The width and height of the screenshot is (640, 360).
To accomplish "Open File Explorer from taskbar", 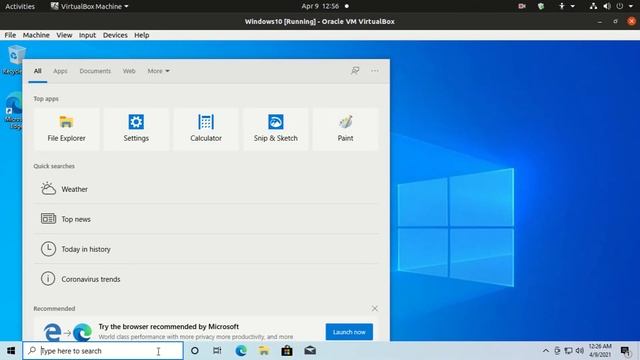I will pos(264,351).
